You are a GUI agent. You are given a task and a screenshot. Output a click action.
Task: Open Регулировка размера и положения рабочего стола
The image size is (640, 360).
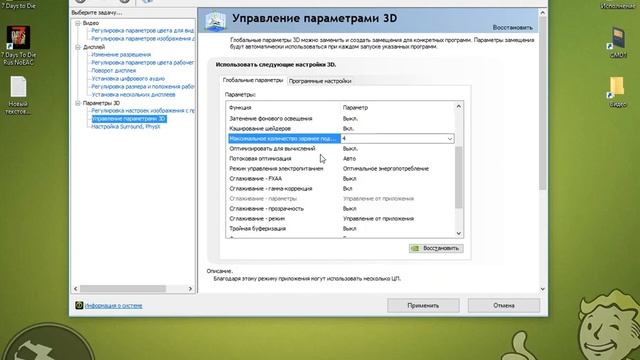click(x=142, y=87)
